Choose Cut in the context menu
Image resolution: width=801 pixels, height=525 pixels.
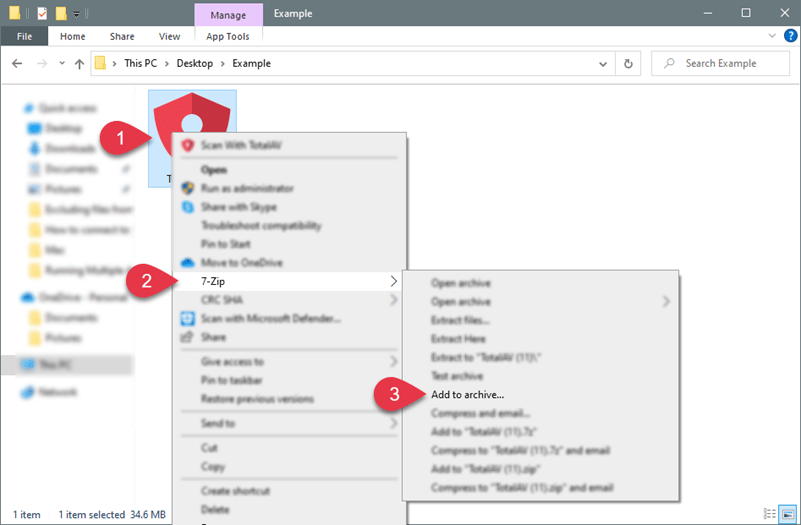[289, 448]
